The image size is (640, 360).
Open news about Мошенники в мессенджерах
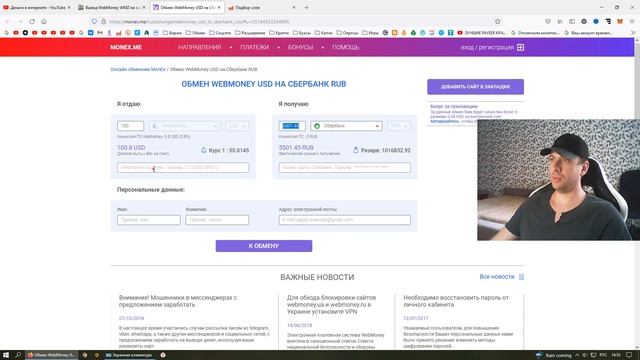[x=178, y=301]
